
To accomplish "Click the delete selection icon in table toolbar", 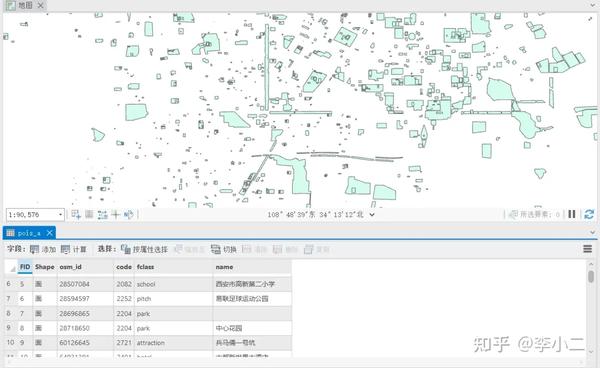I will click(x=285, y=249).
